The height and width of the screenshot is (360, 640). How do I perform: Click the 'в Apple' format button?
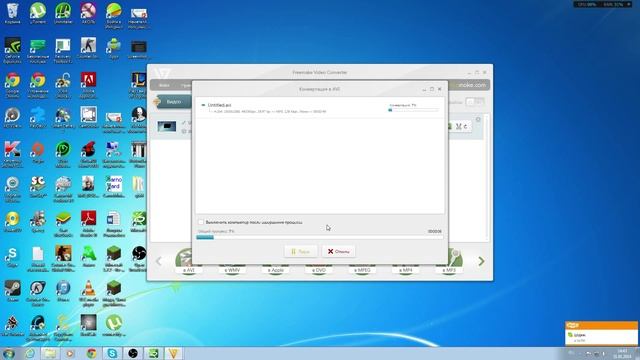pos(276,270)
